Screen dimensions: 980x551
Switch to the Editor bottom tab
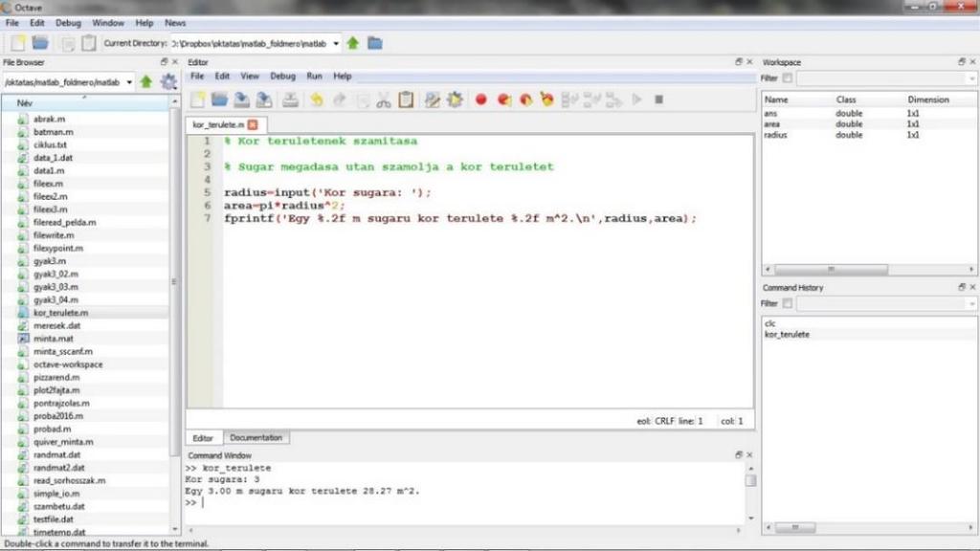pyautogui.click(x=203, y=438)
